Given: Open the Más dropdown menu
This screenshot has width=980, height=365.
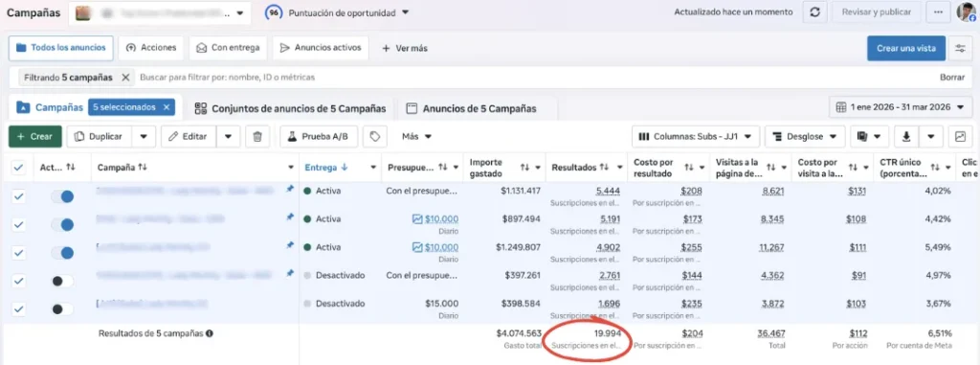Looking at the screenshot, I should click(x=417, y=136).
